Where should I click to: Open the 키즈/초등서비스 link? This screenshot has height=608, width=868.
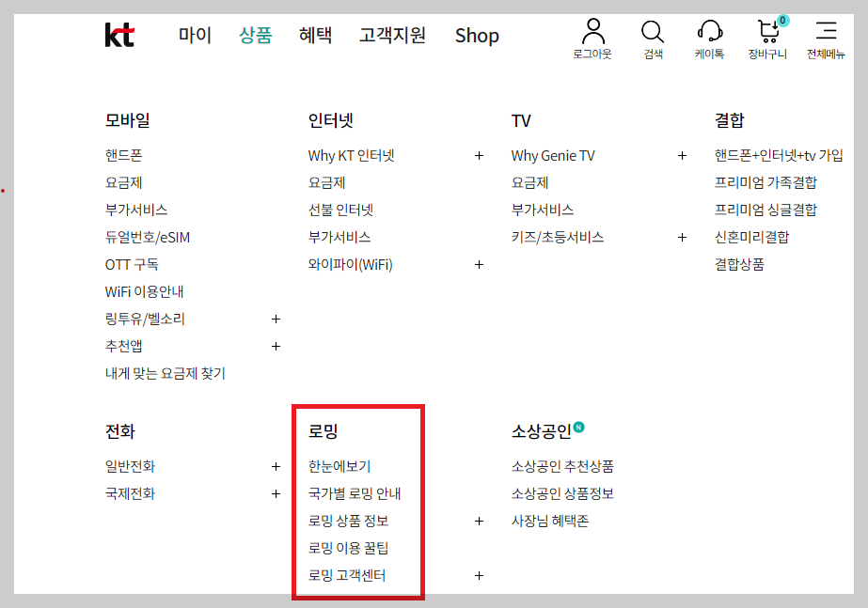coord(558,238)
